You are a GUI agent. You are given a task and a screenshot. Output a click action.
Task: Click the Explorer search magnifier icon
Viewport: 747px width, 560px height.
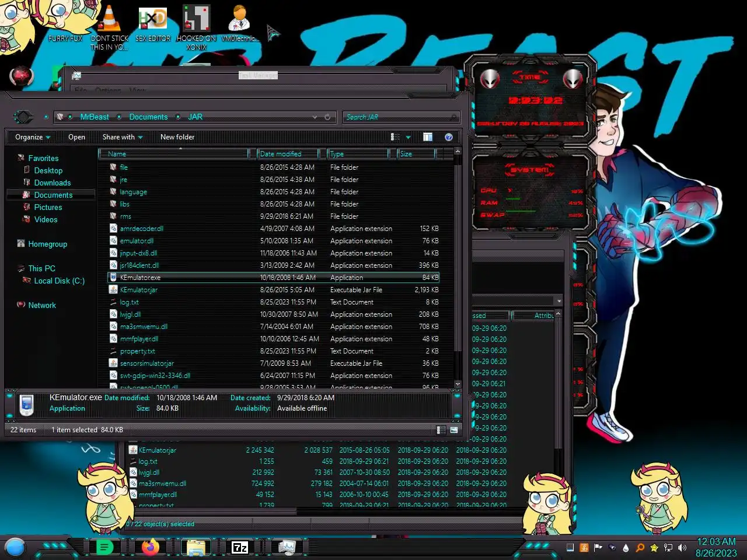point(455,117)
